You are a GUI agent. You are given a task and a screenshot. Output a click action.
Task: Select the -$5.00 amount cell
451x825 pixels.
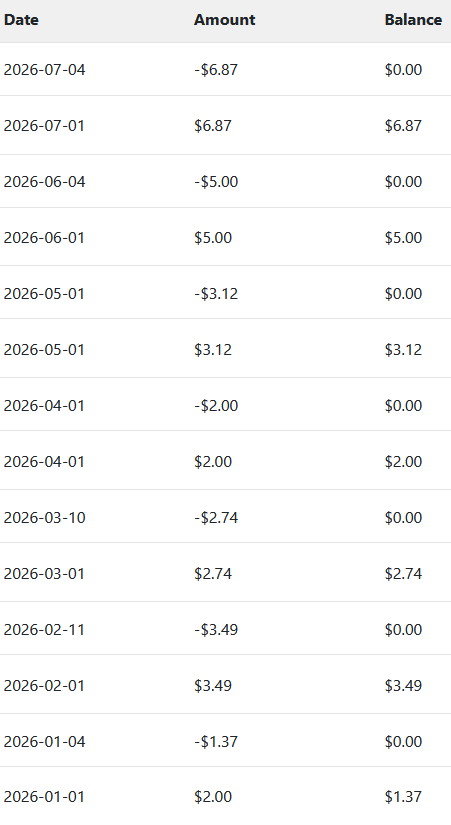[216, 182]
